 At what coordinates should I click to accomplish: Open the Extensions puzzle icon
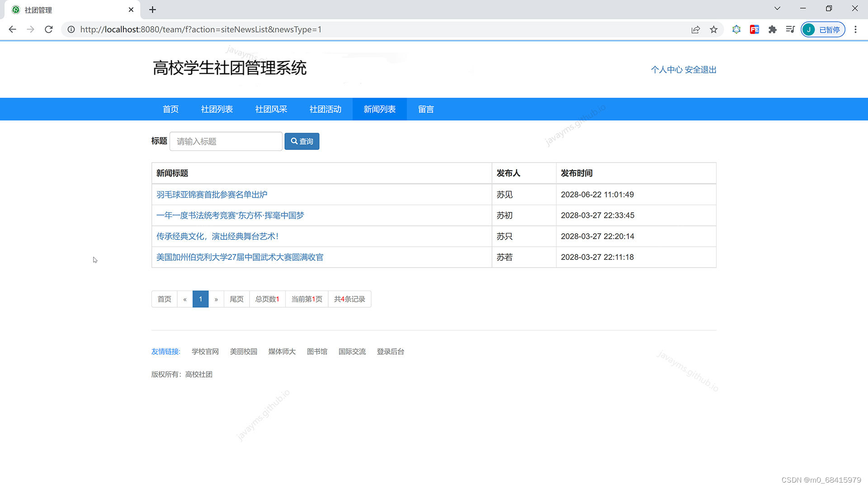[x=772, y=29]
